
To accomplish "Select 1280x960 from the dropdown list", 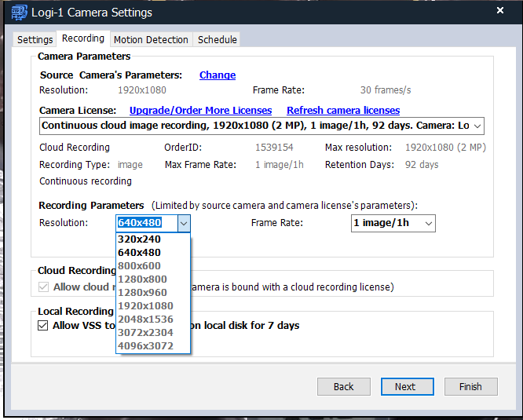I will click(x=142, y=293).
